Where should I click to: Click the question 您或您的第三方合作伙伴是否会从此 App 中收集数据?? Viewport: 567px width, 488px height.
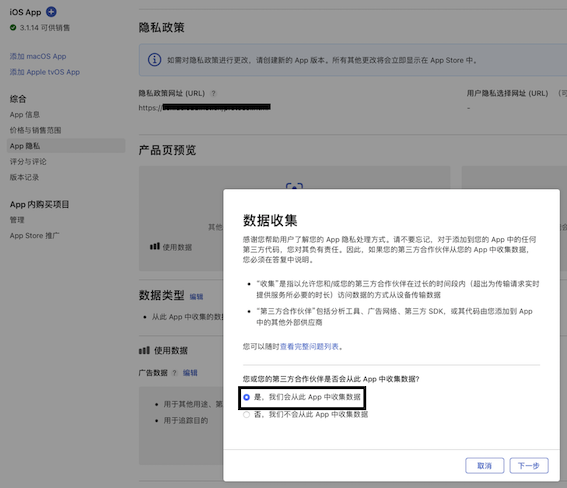coord(331,379)
